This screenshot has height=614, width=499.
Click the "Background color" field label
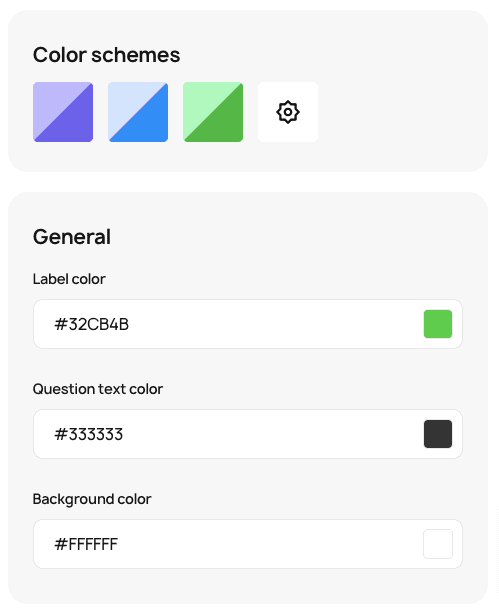(x=92, y=499)
